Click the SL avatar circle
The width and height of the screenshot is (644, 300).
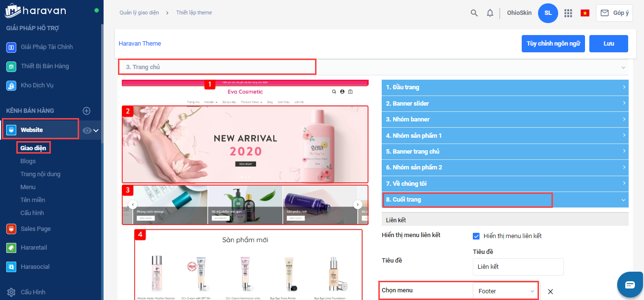tap(548, 13)
